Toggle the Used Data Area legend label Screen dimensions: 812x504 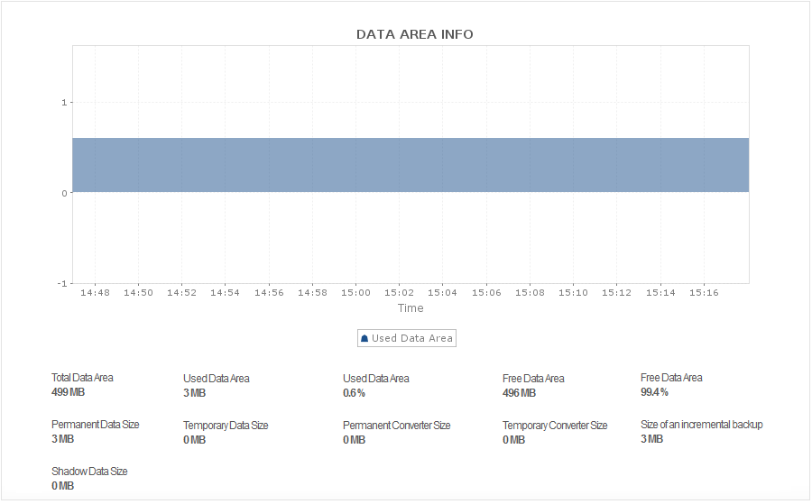click(411, 339)
